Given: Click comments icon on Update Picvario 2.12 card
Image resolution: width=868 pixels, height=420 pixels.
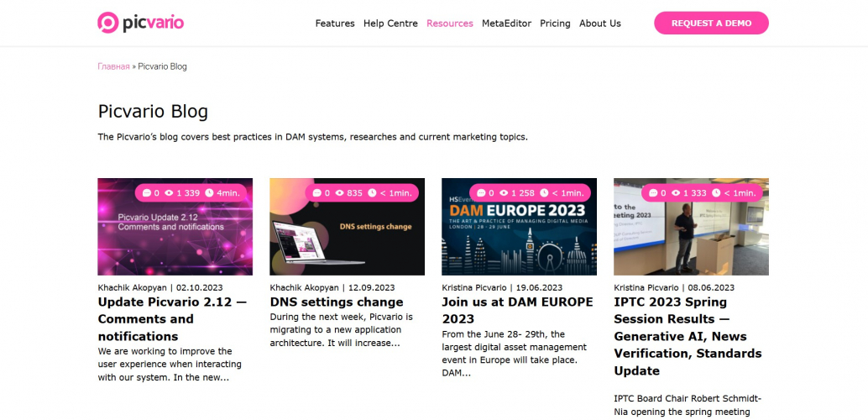Looking at the screenshot, I should [147, 193].
